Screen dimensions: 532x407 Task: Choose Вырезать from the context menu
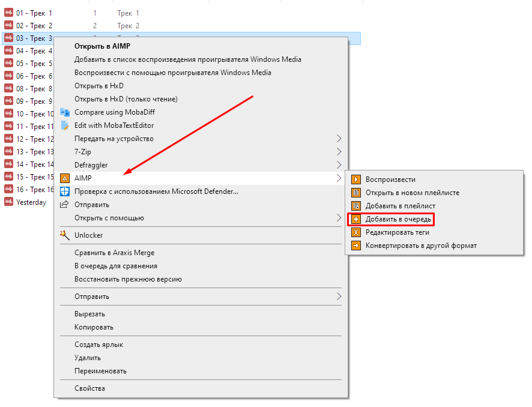coord(89,314)
